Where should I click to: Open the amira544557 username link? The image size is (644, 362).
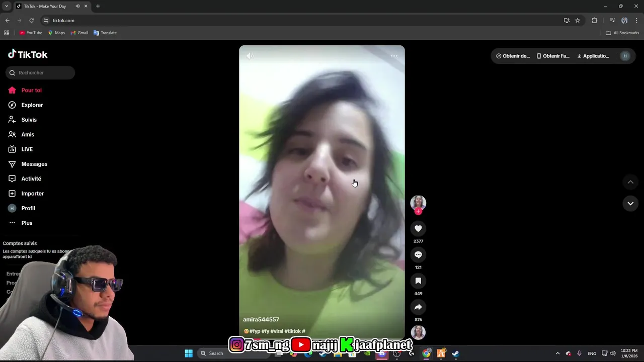[261, 320]
